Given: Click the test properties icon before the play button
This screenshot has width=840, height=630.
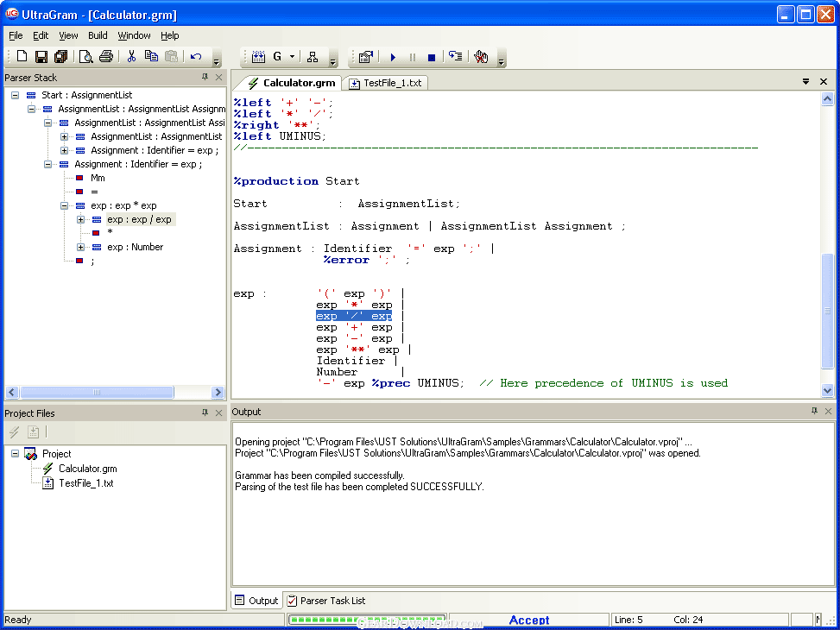Looking at the screenshot, I should click(366, 56).
